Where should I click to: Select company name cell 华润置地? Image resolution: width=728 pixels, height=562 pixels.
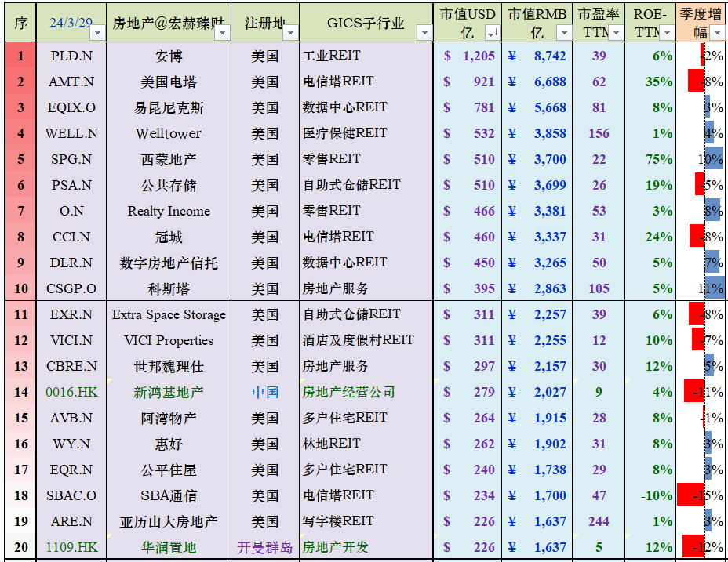(x=169, y=548)
